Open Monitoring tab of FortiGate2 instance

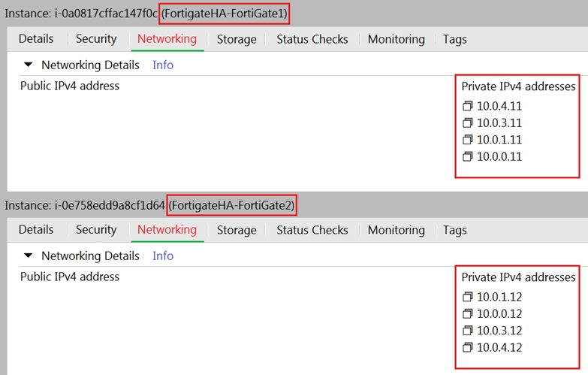[397, 230]
